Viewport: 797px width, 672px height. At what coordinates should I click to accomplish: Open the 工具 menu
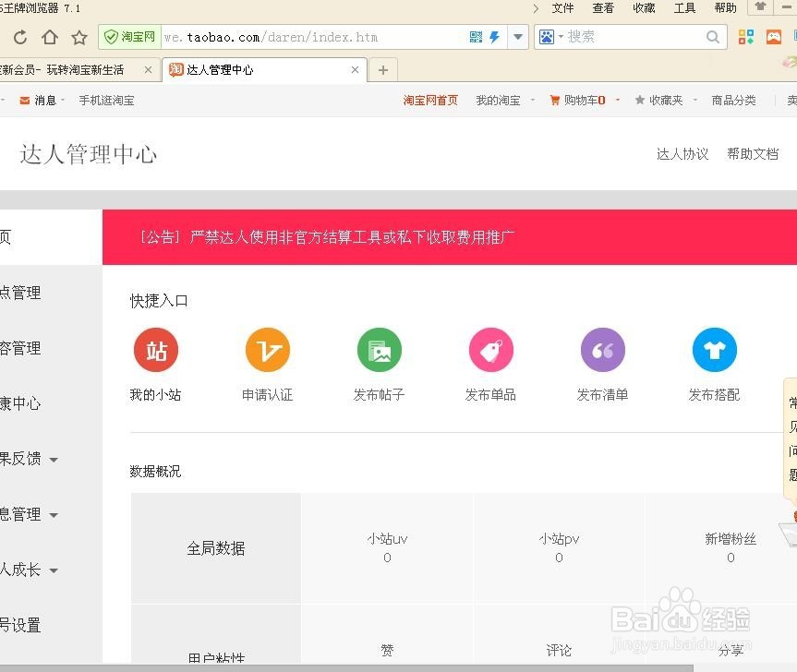[x=684, y=8]
